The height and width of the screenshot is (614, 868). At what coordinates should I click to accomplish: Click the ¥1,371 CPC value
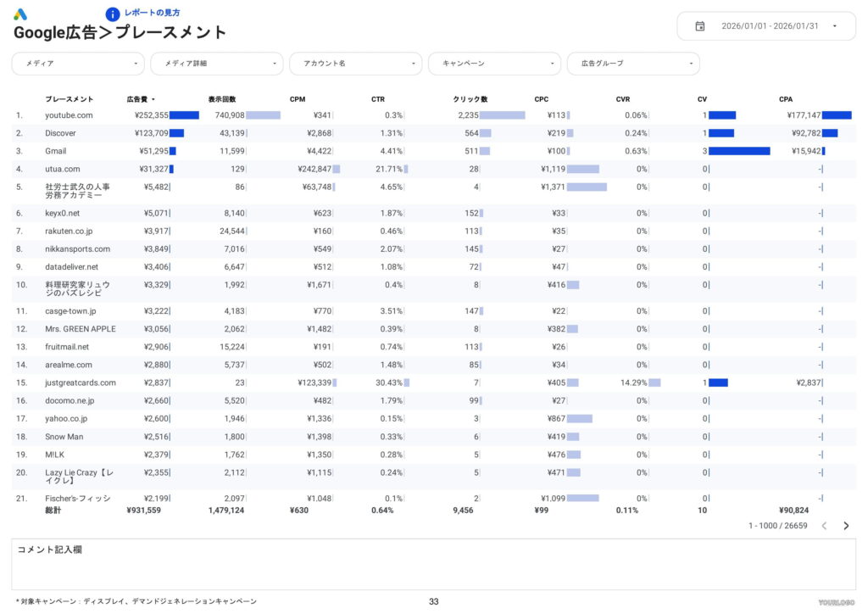coord(553,187)
